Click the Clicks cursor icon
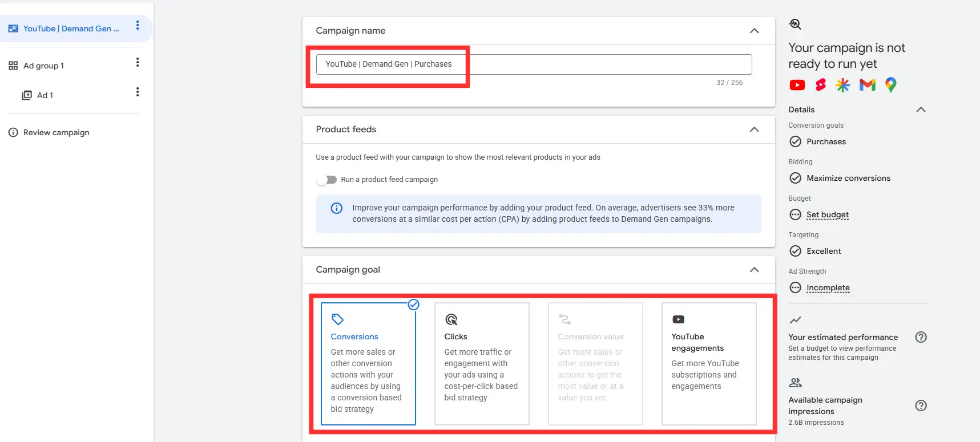This screenshot has height=442, width=980. point(451,319)
